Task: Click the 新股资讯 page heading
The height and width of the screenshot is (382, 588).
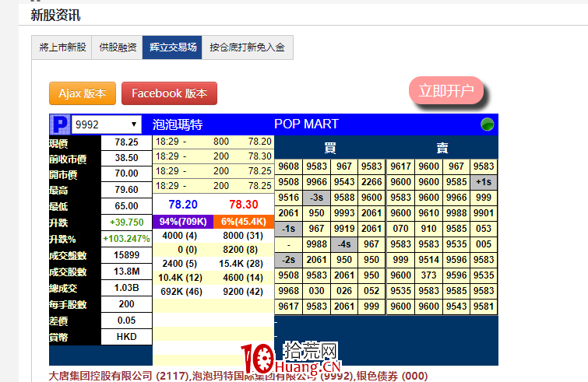Action: tap(55, 16)
